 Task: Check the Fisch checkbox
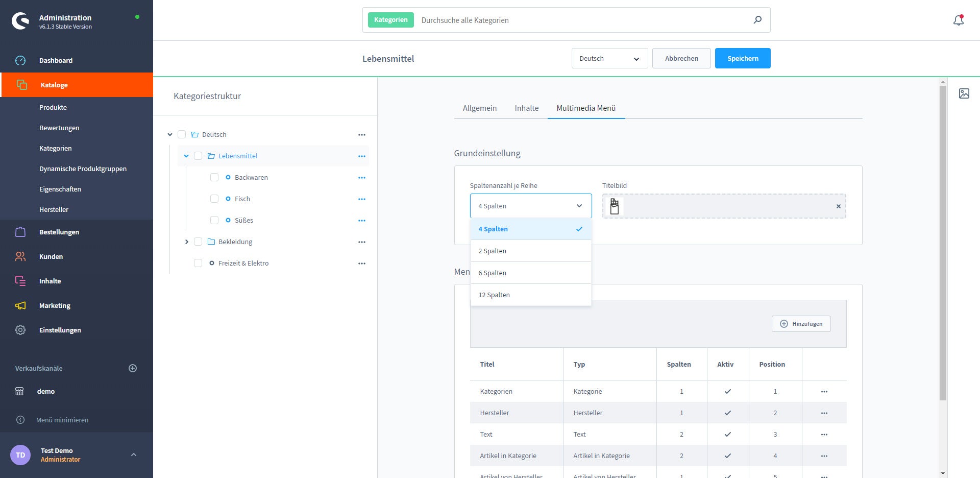click(214, 199)
